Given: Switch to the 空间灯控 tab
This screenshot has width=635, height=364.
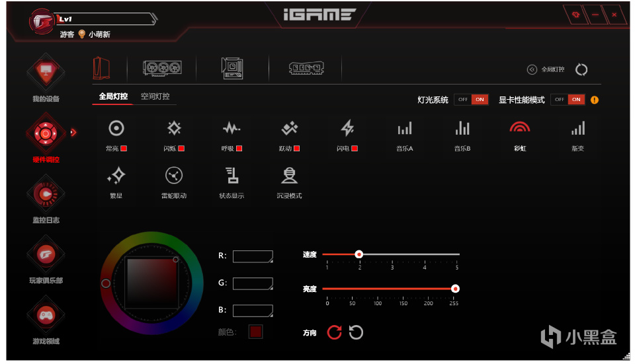Looking at the screenshot, I should [x=155, y=96].
